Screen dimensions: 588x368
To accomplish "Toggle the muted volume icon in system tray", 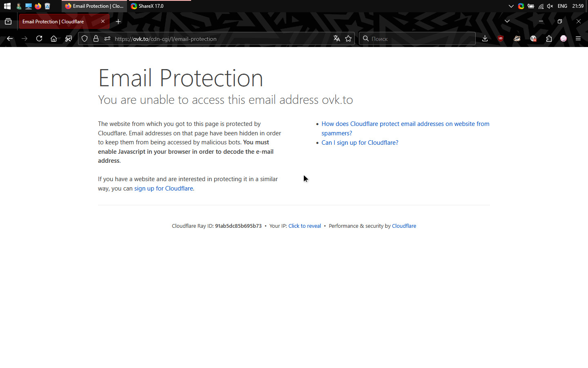I will (x=550, y=6).
